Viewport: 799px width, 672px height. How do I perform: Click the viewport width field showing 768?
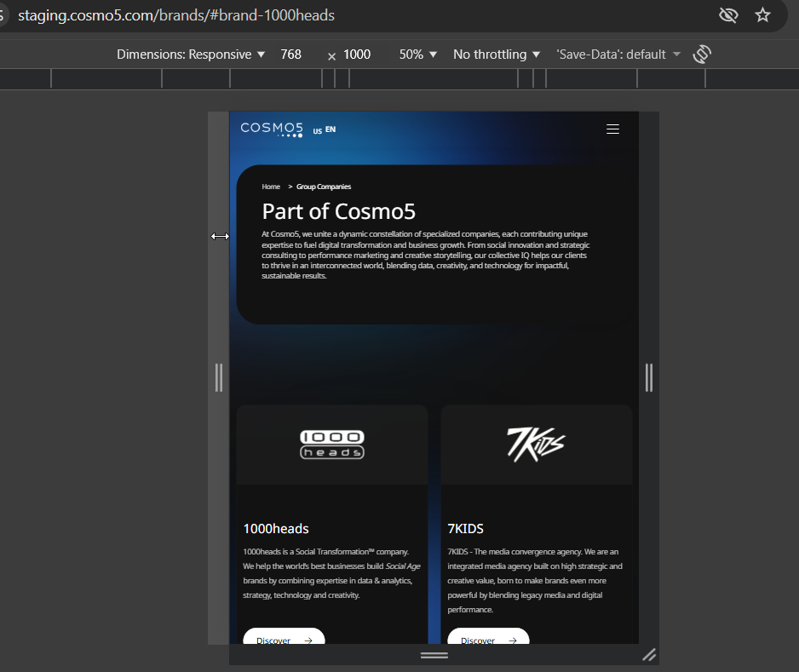[x=291, y=55]
